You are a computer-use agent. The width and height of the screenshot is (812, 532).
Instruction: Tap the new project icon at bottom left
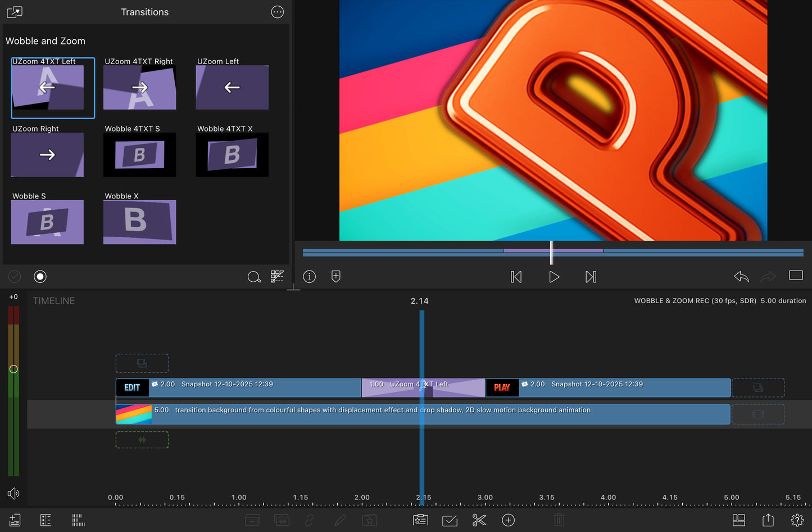pyautogui.click(x=14, y=520)
